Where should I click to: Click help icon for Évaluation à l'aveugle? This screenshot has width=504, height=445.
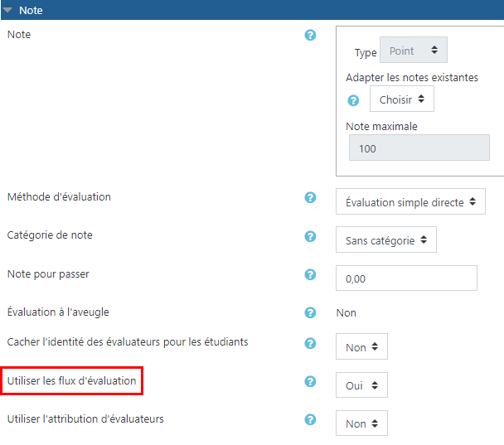311,313
